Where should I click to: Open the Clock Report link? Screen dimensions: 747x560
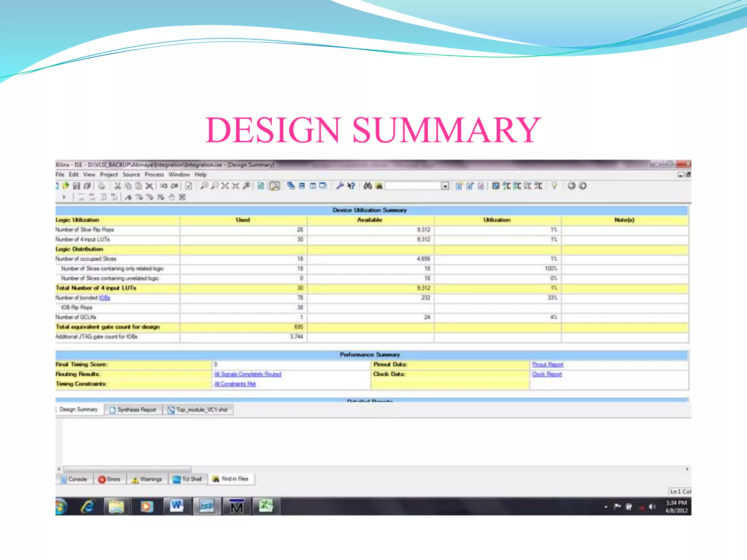coord(547,374)
